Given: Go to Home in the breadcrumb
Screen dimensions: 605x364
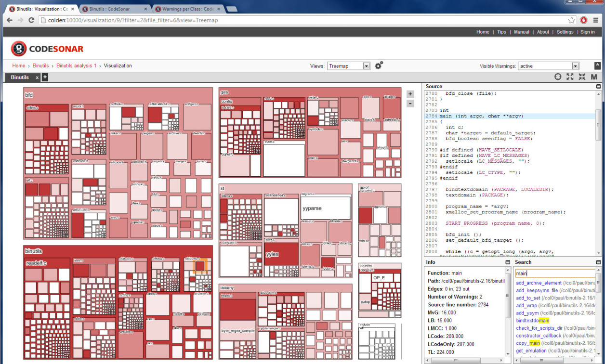Looking at the screenshot, I should tap(19, 65).
